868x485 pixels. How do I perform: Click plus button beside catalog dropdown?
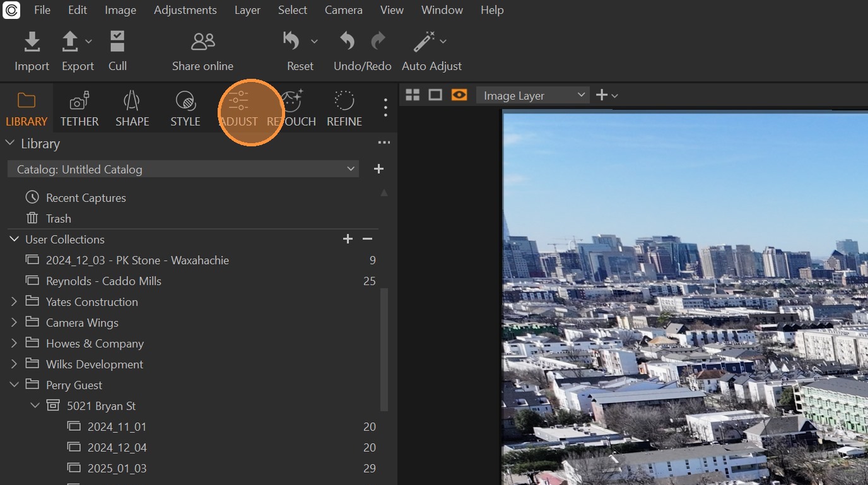point(378,169)
